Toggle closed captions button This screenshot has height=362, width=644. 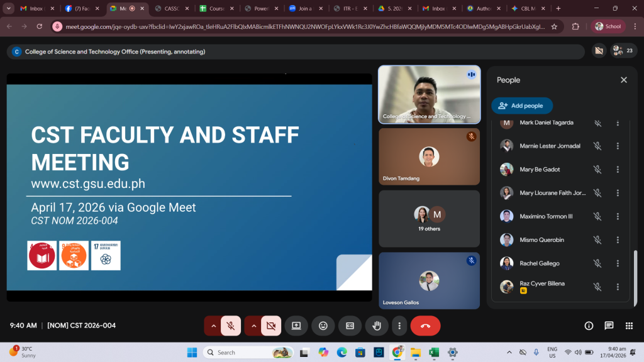[350, 326]
